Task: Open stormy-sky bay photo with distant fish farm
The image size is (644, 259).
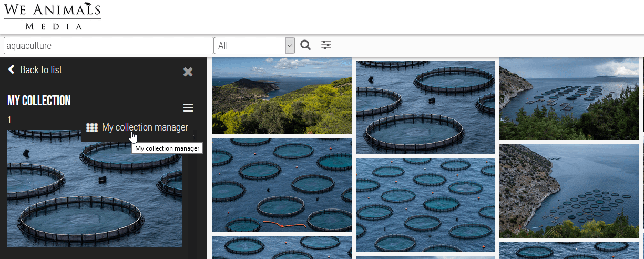Action: tap(569, 98)
